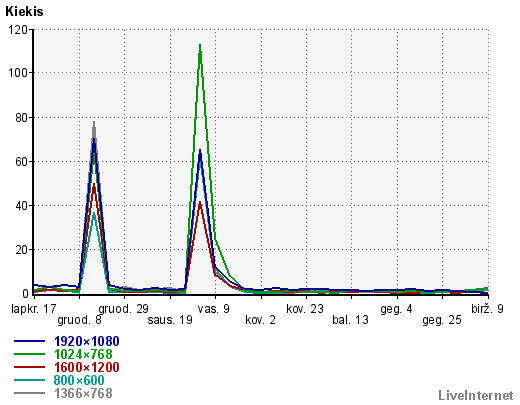
Task: Open the LiveInternet watermark link
Action: 476,396
